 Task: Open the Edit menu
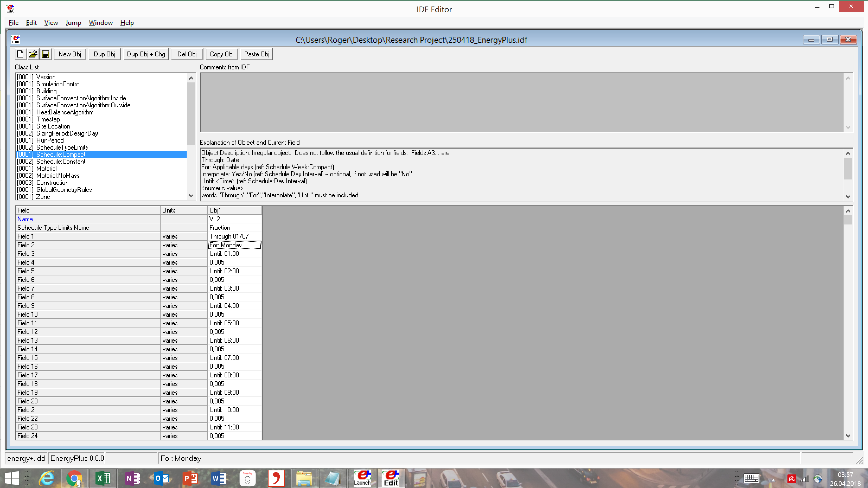[31, 23]
